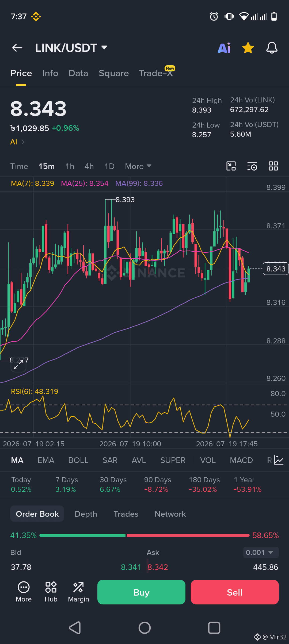Image resolution: width=289 pixels, height=644 pixels.
Task: Tap the Android home navigation button
Action: tap(144, 628)
